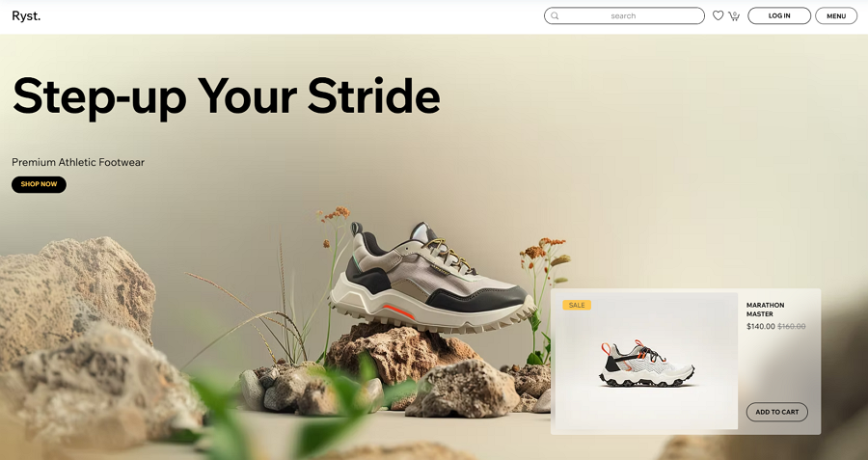
Task: Click the $140.00 sale price
Action: pos(761,327)
